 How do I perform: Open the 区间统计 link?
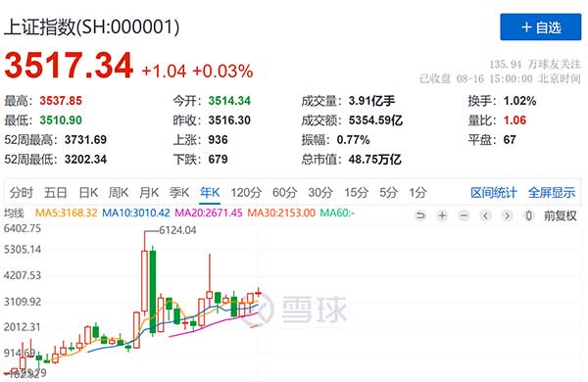[494, 193]
